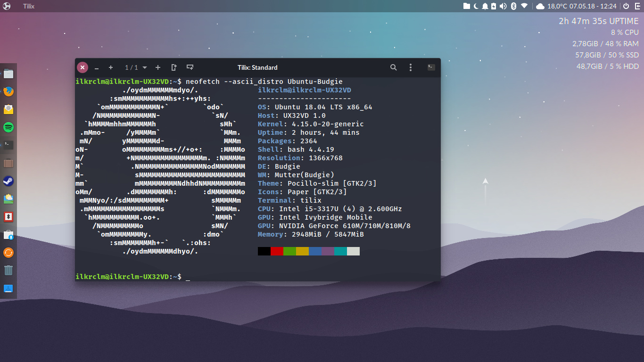Open Firefox from the dock

click(x=8, y=91)
